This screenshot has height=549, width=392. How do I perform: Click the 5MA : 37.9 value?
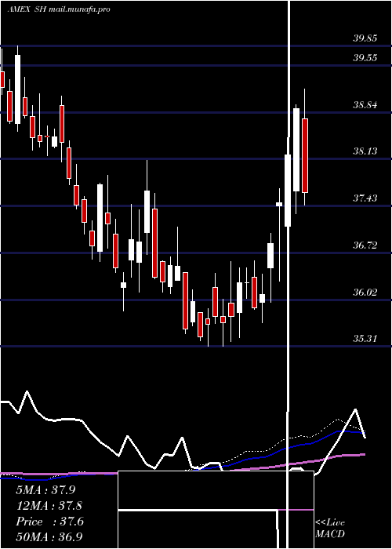coord(45,490)
